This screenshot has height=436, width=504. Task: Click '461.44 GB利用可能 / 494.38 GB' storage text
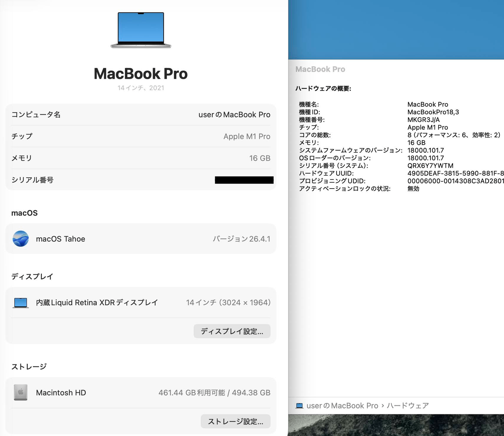(215, 393)
